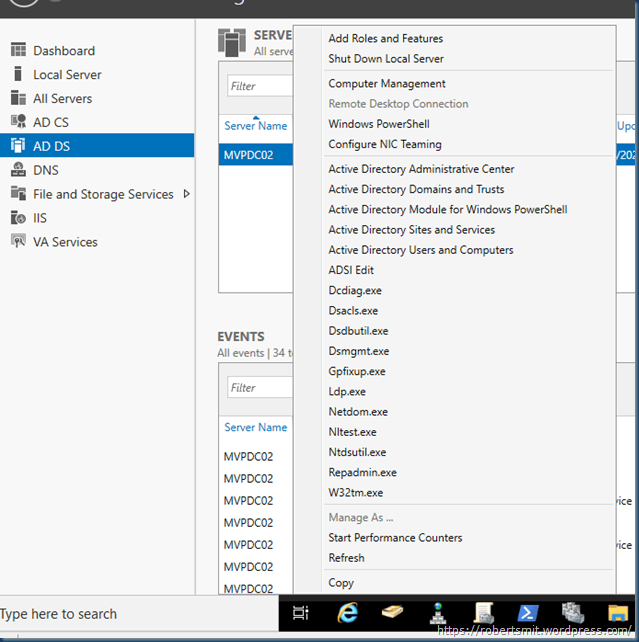The height and width of the screenshot is (642, 639).
Task: Click the Dashboard icon in sidebar
Action: (18, 50)
